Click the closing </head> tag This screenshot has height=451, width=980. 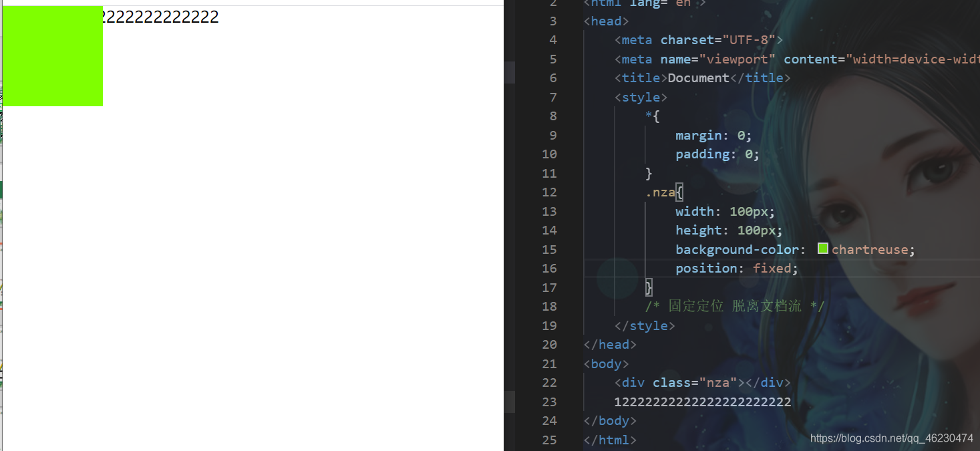tap(610, 344)
